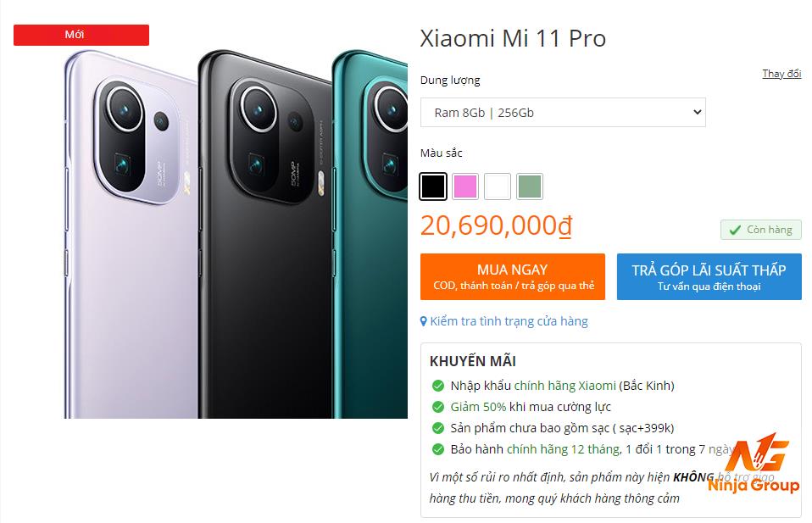Click the red Mới label badge
This screenshot has width=812, height=523.
(81, 35)
